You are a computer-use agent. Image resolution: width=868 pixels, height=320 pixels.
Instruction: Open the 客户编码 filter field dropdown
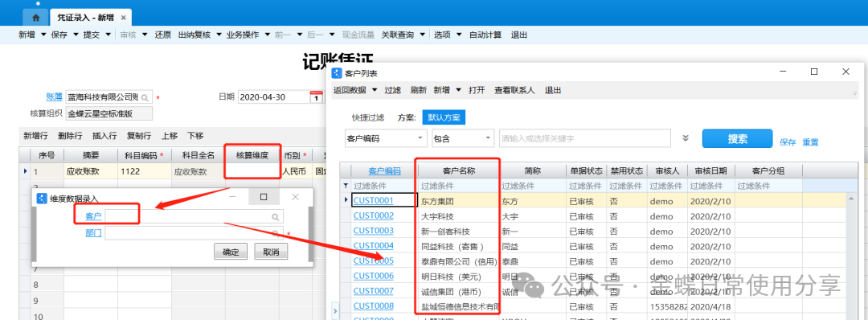coord(386,137)
